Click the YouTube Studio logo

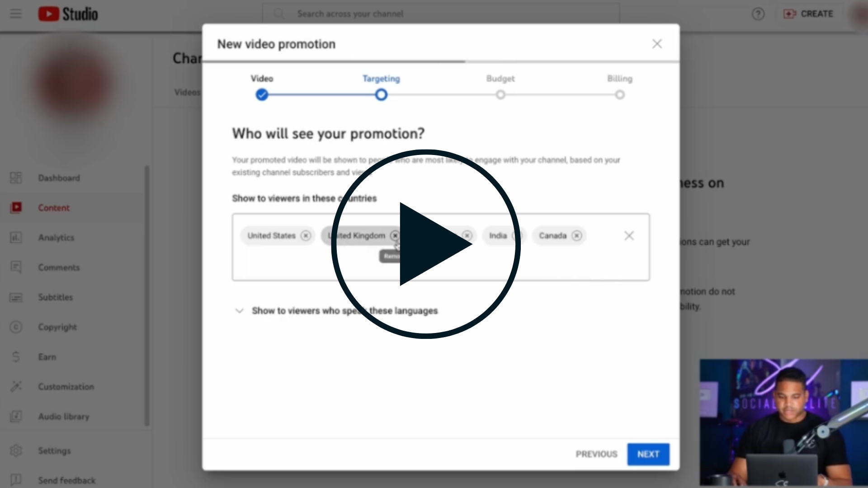click(68, 14)
